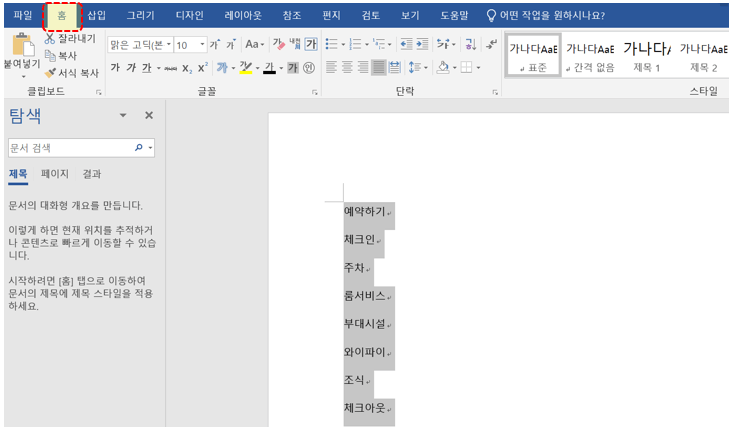Click the enclosed character icon
729x430 pixels.
(x=309, y=68)
